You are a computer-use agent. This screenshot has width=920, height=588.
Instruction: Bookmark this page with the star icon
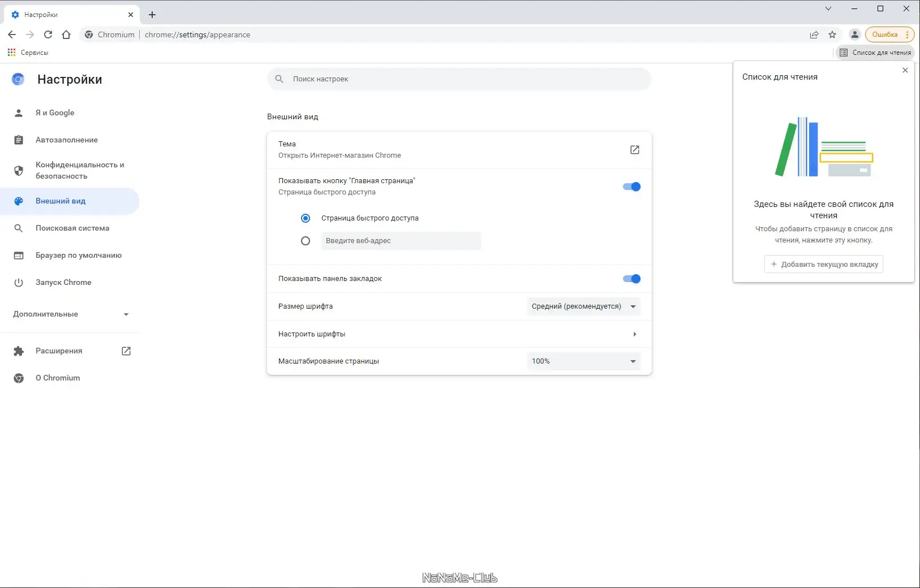pos(832,34)
